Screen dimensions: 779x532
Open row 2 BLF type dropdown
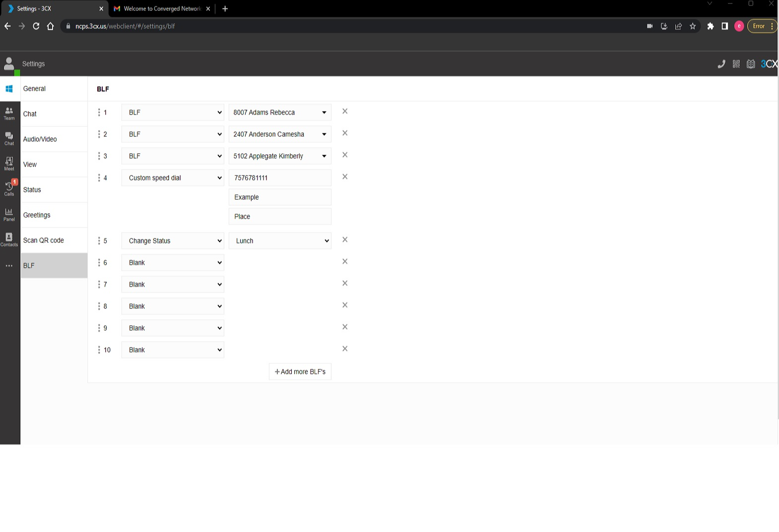coord(173,134)
